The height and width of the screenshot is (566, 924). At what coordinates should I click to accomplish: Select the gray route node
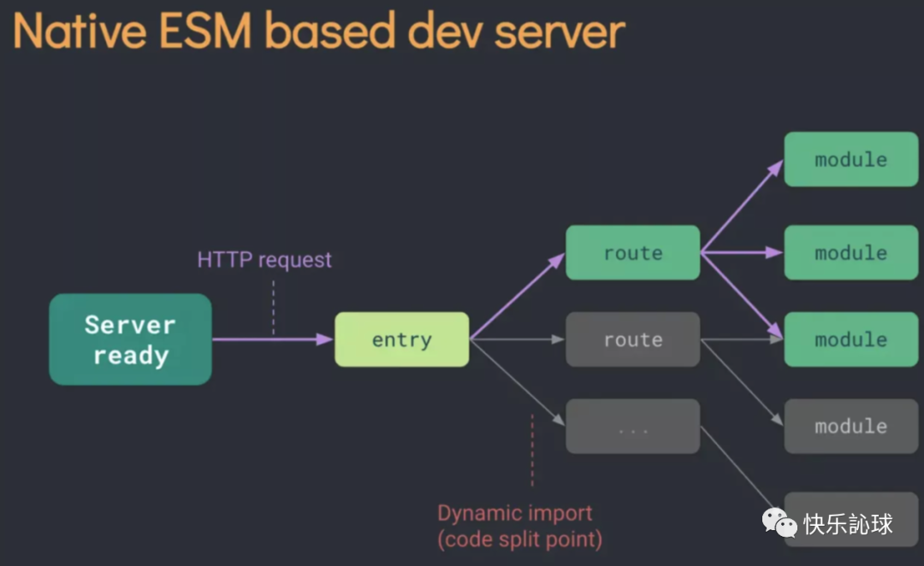coord(632,339)
